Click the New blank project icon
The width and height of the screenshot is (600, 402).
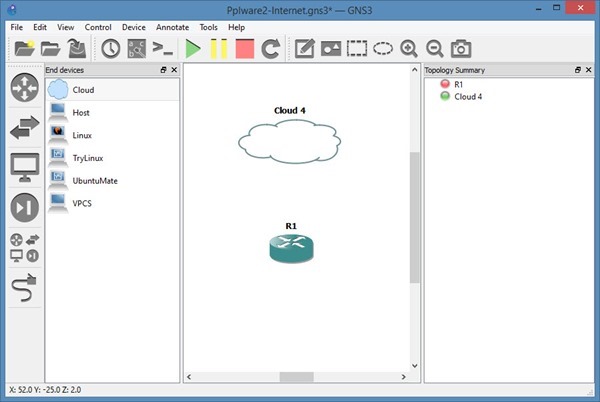click(24, 49)
